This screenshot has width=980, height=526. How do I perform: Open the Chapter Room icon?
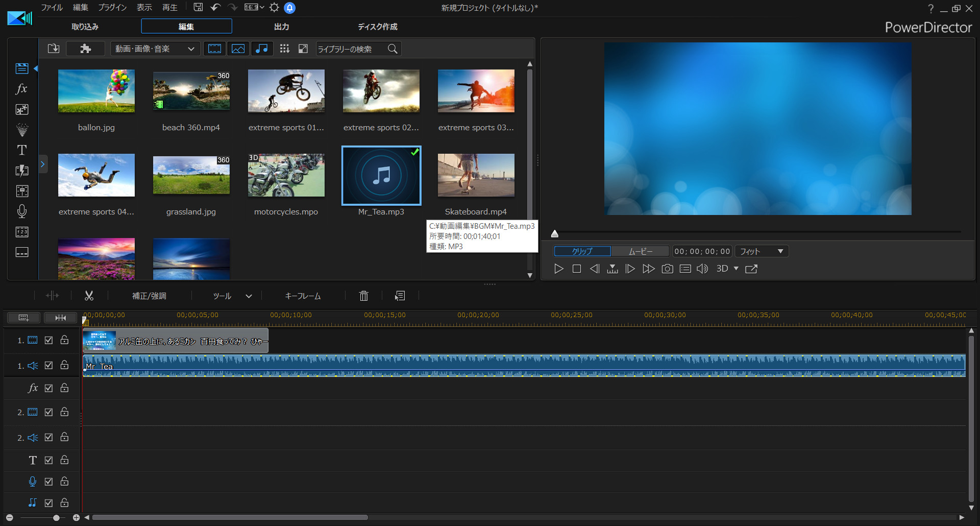tap(22, 232)
